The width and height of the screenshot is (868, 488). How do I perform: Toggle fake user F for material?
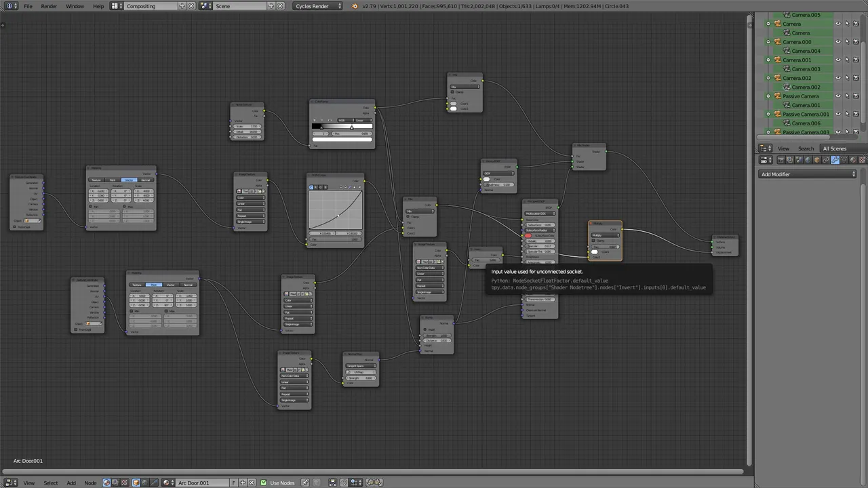tap(234, 483)
